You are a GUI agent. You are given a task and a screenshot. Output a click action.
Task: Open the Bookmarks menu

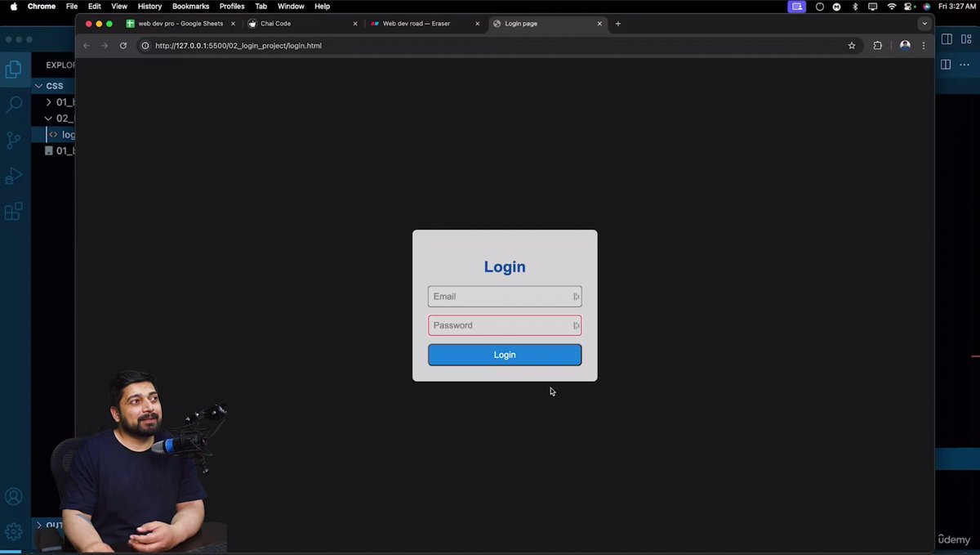[x=191, y=7]
